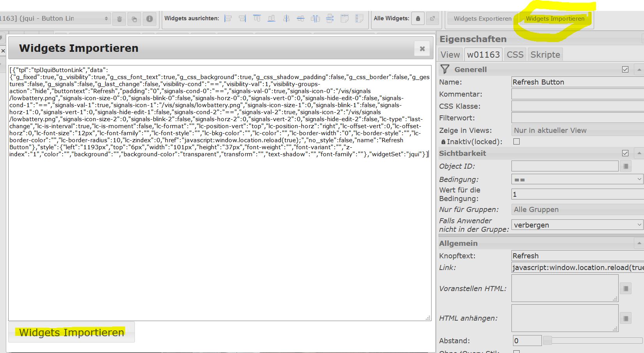Collapse the Generell section
The width and height of the screenshot is (644, 353).
pyautogui.click(x=639, y=70)
